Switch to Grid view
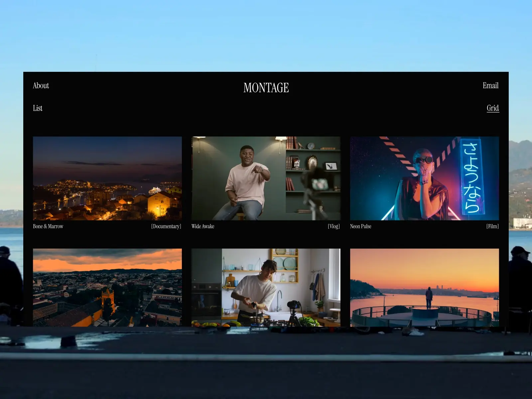532x399 pixels. (x=493, y=108)
